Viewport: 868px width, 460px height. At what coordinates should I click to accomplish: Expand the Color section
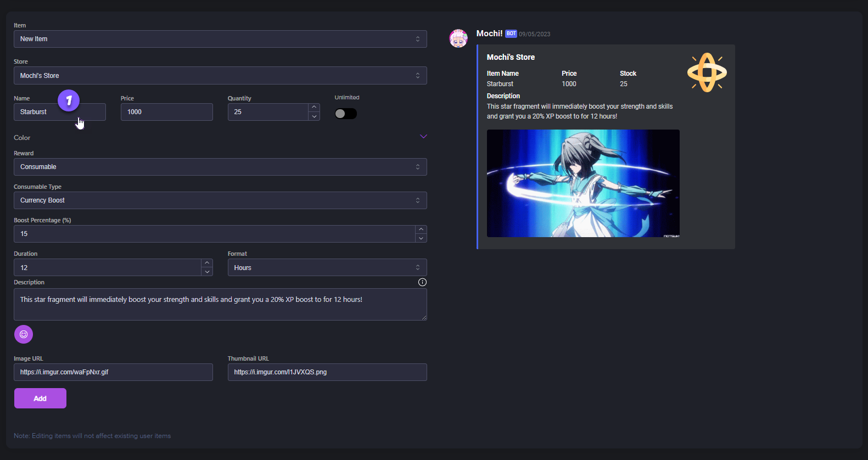click(x=423, y=137)
